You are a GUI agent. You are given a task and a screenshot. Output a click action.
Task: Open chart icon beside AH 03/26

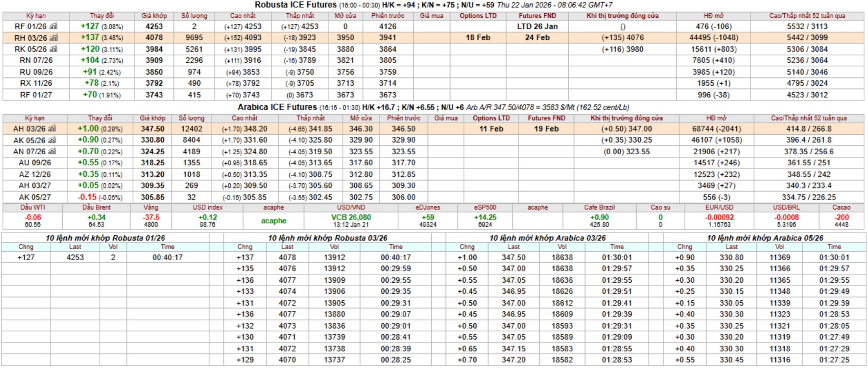52,128
